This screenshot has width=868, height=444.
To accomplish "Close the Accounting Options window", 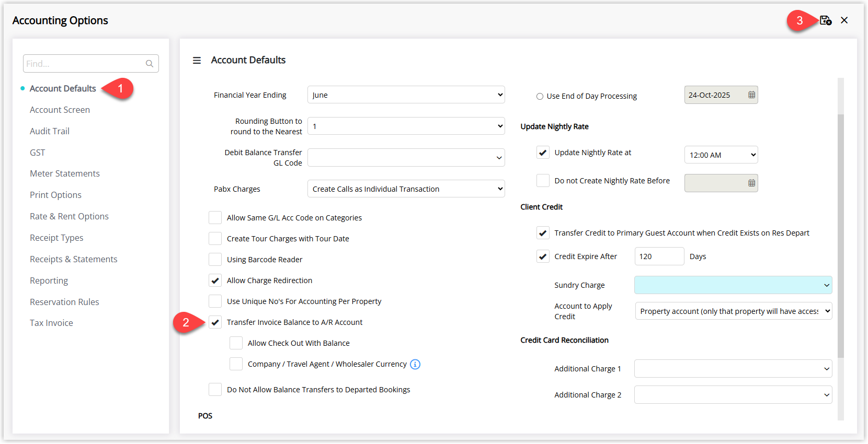I will coord(844,20).
